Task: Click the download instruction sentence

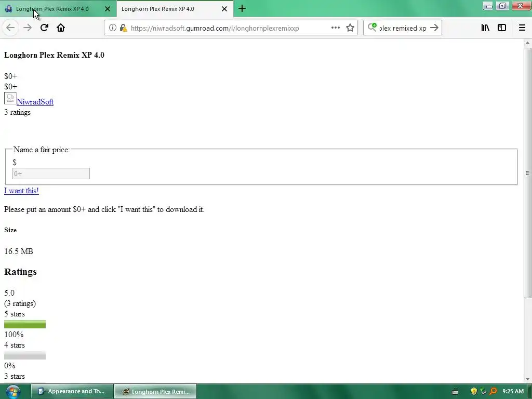Action: coord(104,209)
